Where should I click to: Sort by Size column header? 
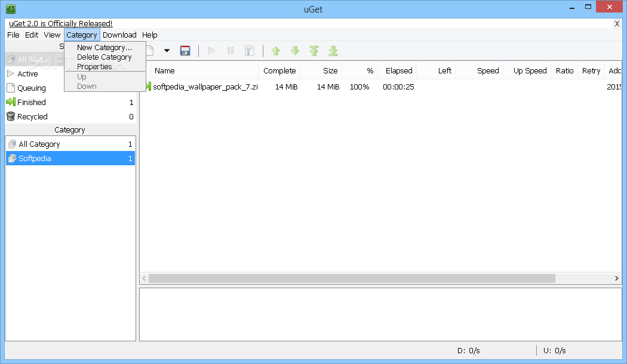(x=321, y=71)
